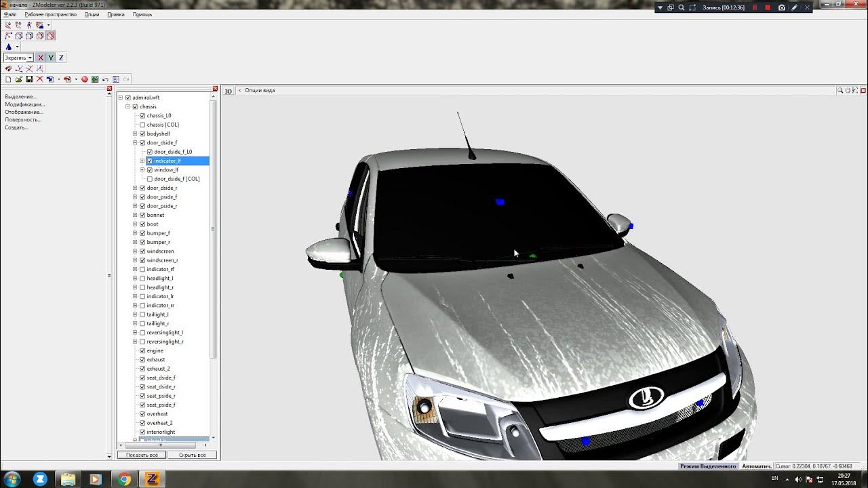The width and height of the screenshot is (868, 488).
Task: Click the Модификации... command panel entry
Action: tap(25, 104)
